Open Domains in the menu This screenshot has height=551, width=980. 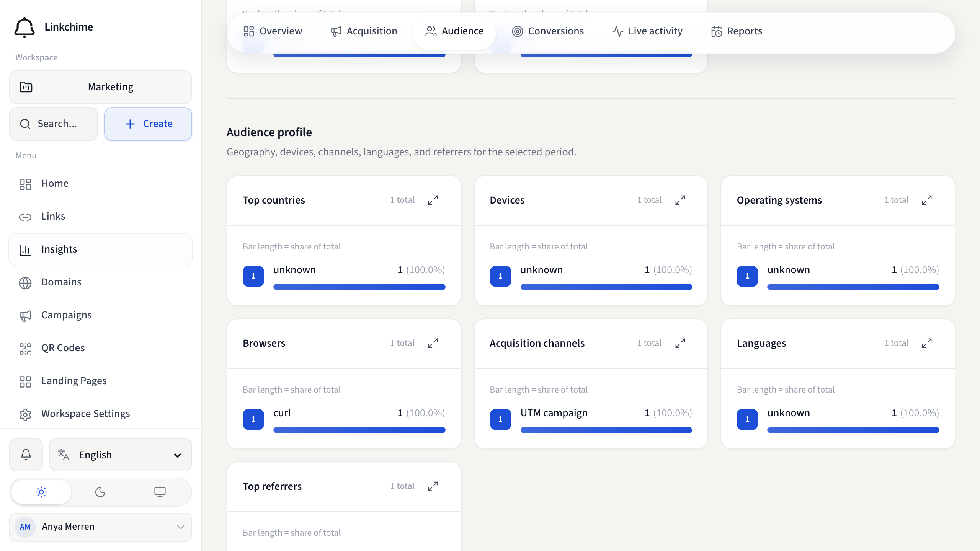(x=101, y=283)
